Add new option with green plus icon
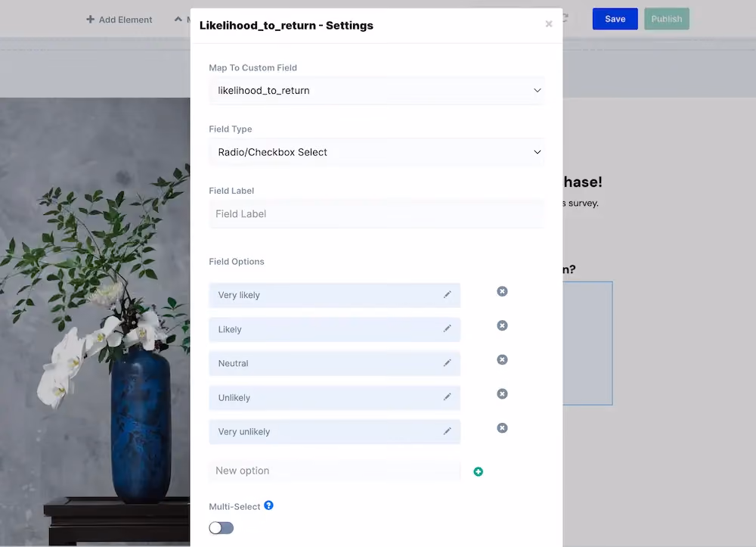The height and width of the screenshot is (547, 756). pos(479,472)
